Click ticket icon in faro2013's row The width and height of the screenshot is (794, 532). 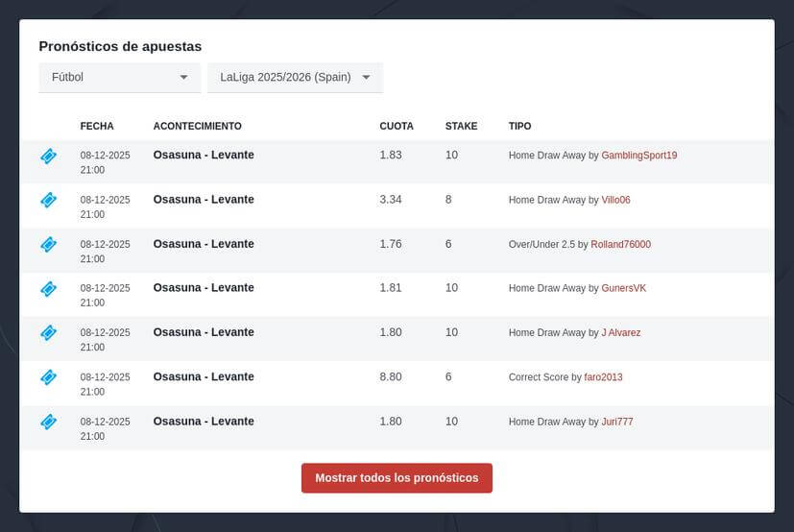tap(48, 377)
